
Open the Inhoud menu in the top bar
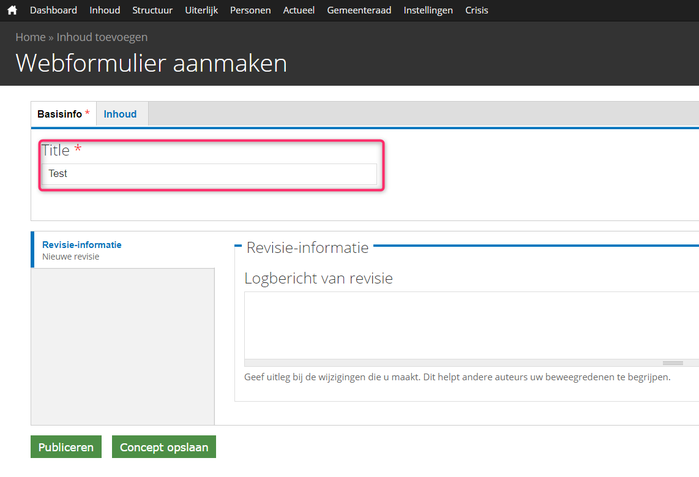click(104, 10)
